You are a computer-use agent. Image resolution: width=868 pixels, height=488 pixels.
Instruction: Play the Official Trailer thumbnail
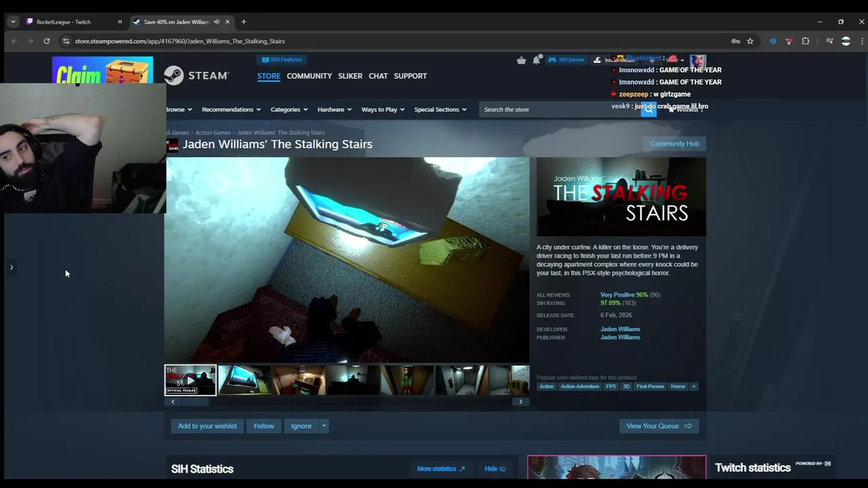[x=191, y=380]
